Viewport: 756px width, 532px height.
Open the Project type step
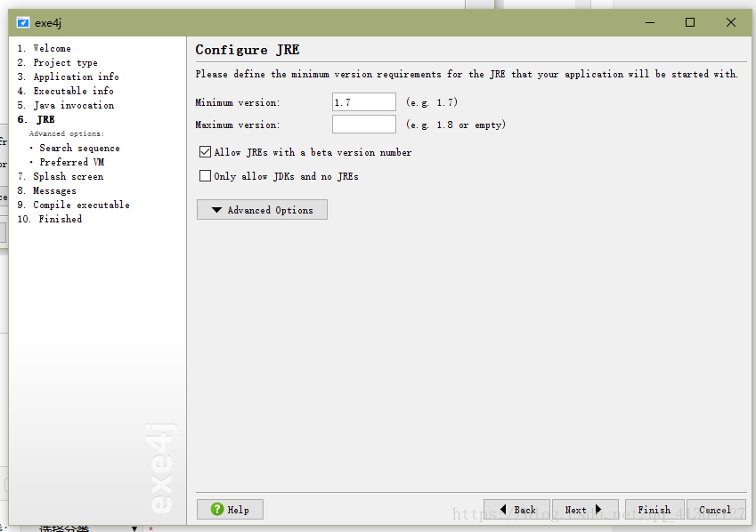57,62
